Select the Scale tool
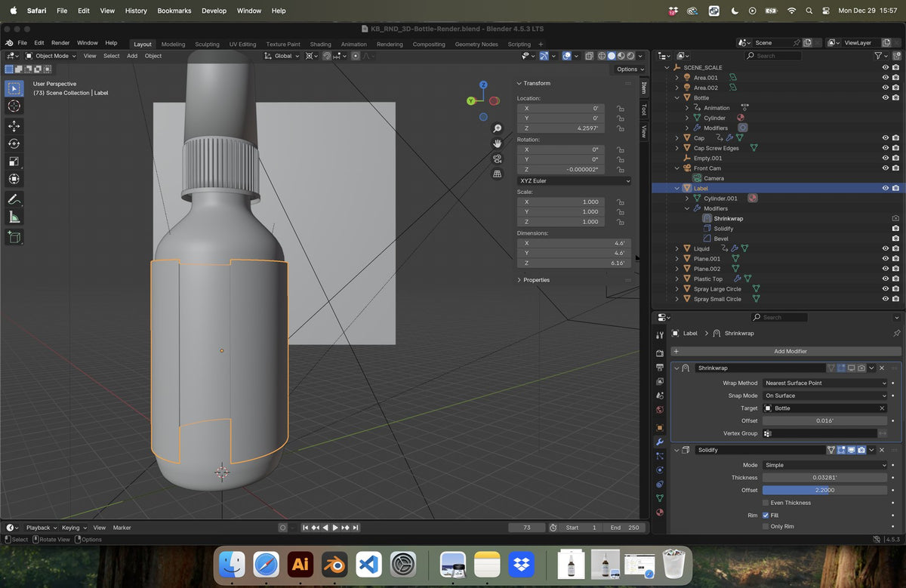This screenshot has width=906, height=588. coord(14,162)
